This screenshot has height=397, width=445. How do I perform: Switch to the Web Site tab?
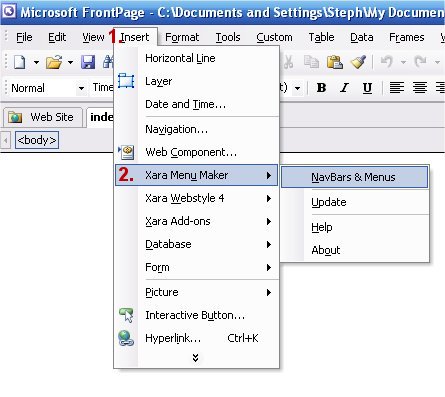[42, 117]
